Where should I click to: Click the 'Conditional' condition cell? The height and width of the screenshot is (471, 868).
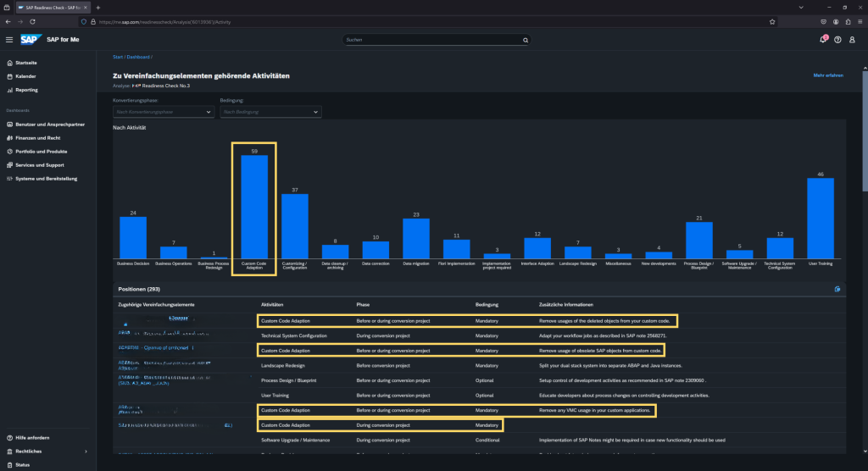coord(487,441)
